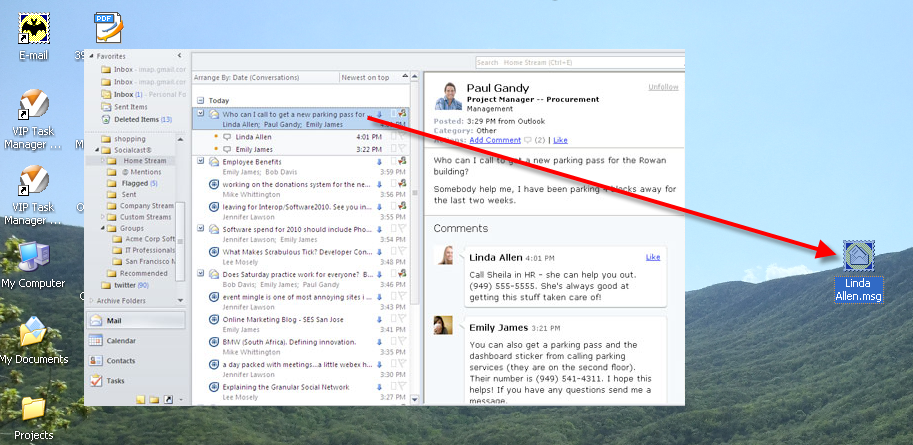Collapse the parking pass conversation thread
The width and height of the screenshot is (913, 445).
pyautogui.click(x=201, y=114)
